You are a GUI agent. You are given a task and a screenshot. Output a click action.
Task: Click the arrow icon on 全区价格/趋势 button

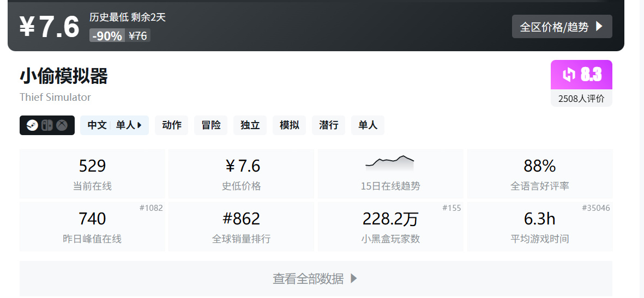coord(599,27)
